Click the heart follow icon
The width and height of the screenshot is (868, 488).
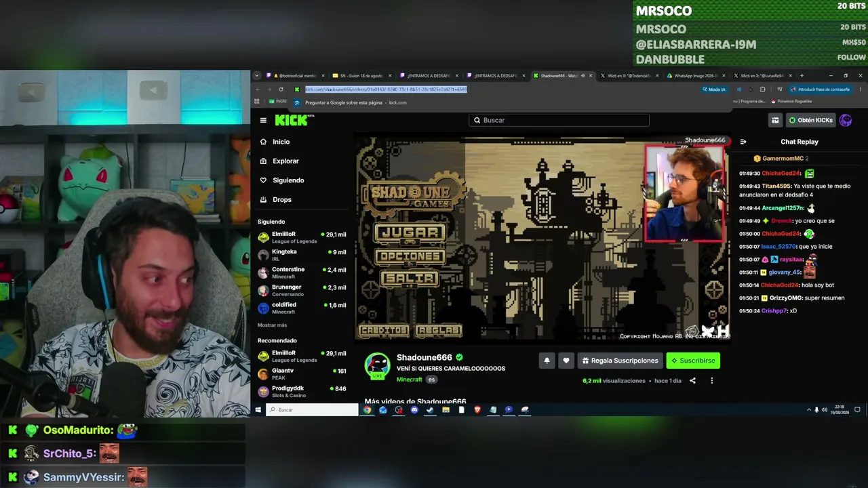click(566, 361)
